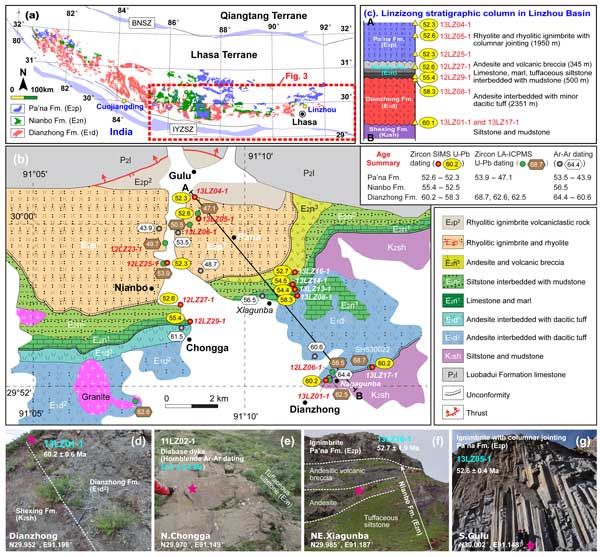600x557 pixels.
Task: Click the 'SH530022' label on map (b)
Action: coord(372,350)
